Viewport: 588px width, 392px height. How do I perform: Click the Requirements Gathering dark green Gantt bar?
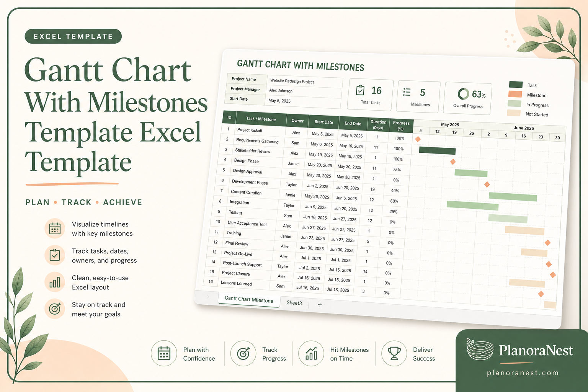tap(437, 150)
